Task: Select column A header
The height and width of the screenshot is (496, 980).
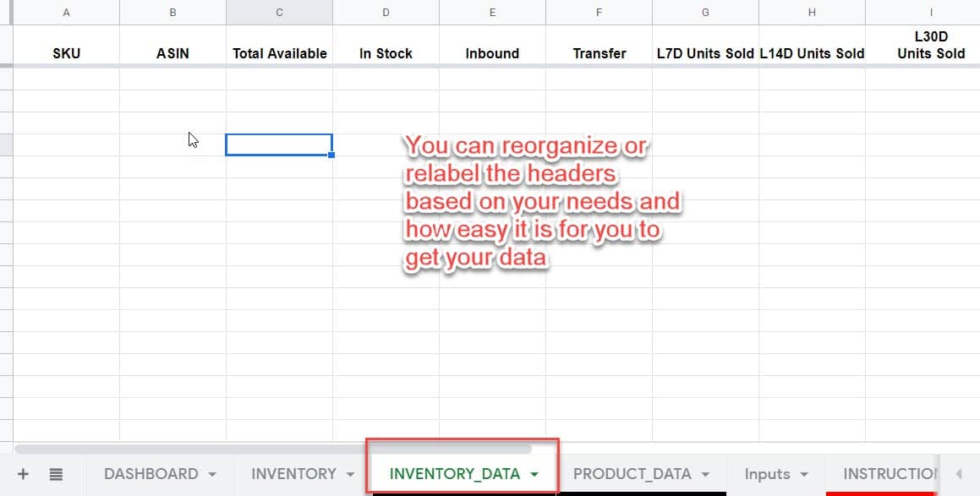Action: (66, 12)
